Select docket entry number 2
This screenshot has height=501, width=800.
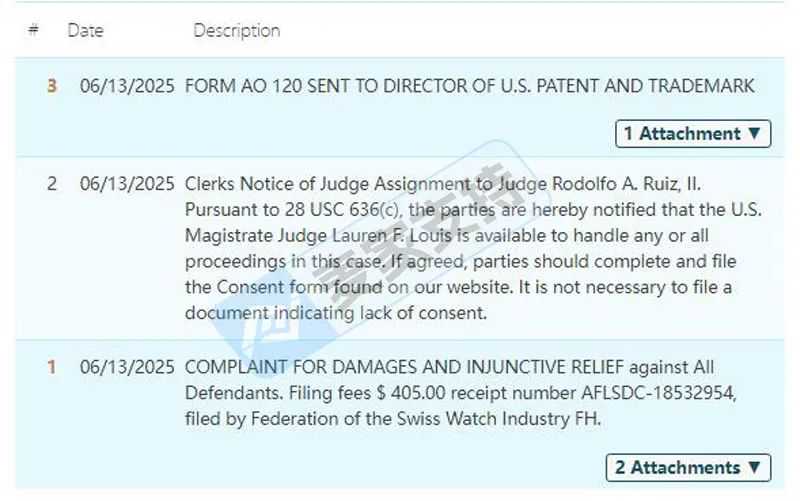[52, 184]
